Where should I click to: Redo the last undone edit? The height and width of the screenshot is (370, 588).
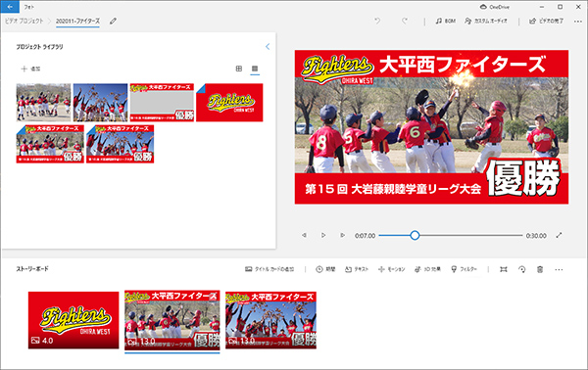pos(404,21)
